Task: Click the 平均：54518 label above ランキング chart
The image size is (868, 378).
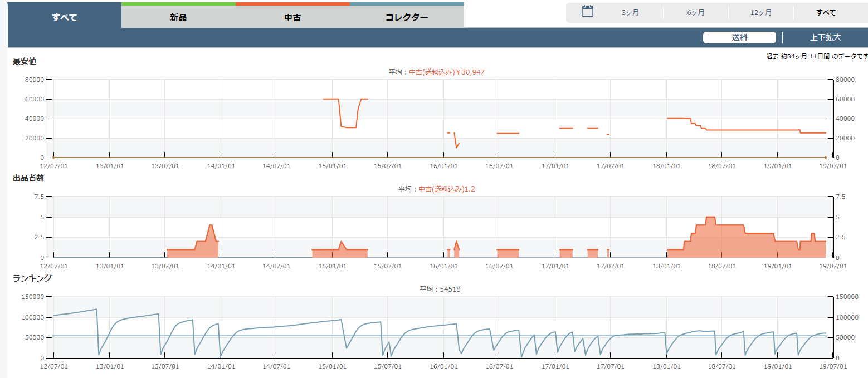Action: click(440, 289)
